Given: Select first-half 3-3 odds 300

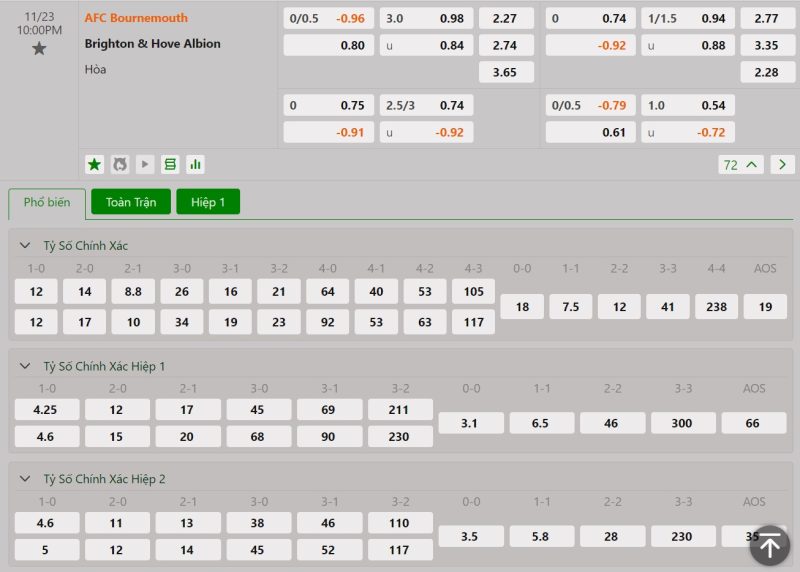Looking at the screenshot, I should point(683,423).
